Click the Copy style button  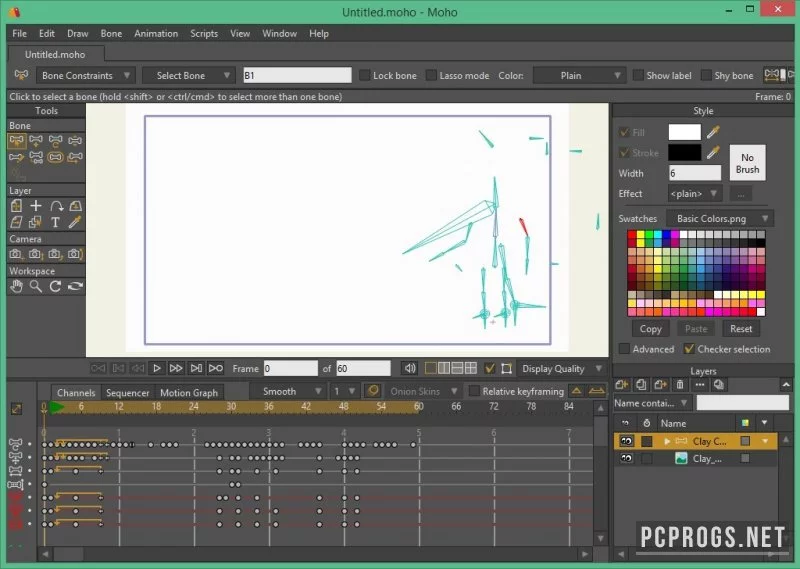tap(651, 329)
